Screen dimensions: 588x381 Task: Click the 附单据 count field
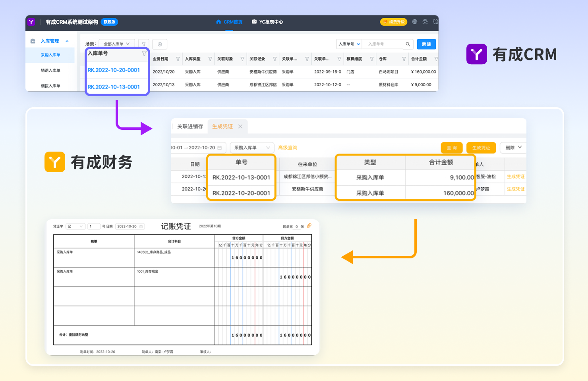(x=296, y=227)
